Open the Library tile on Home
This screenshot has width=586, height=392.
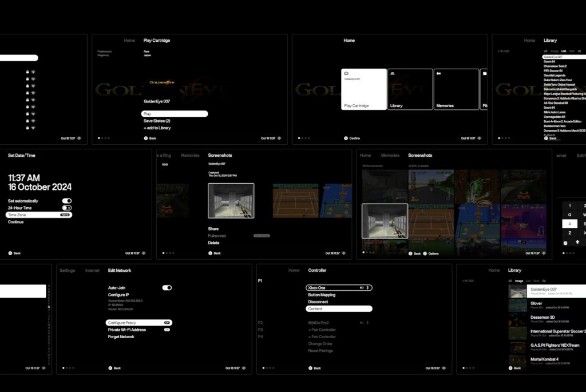tap(410, 89)
